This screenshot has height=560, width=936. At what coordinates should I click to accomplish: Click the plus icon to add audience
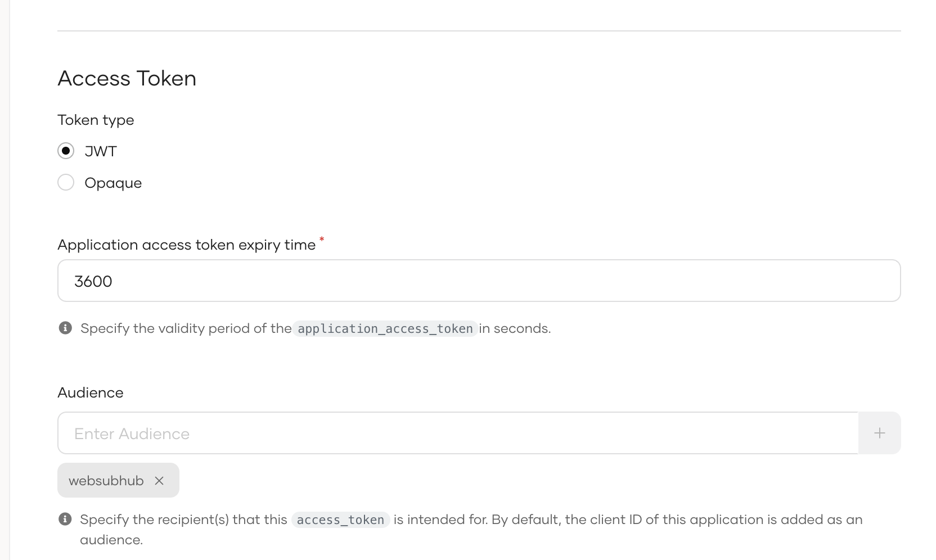pyautogui.click(x=879, y=433)
